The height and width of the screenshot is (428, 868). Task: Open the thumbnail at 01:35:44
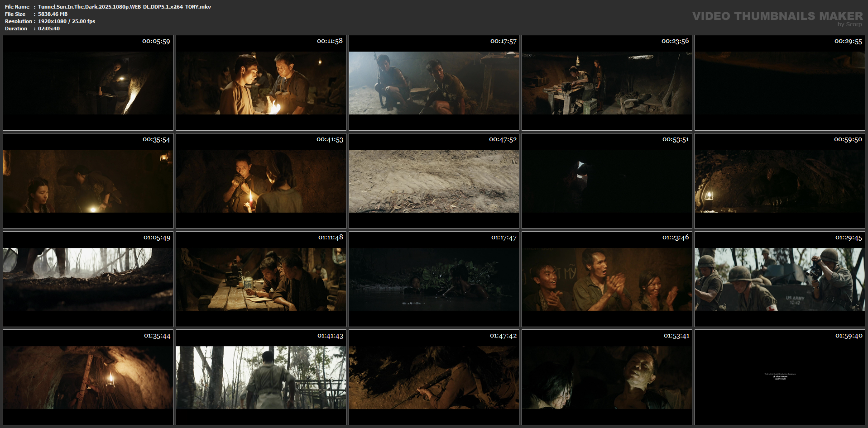(88, 377)
